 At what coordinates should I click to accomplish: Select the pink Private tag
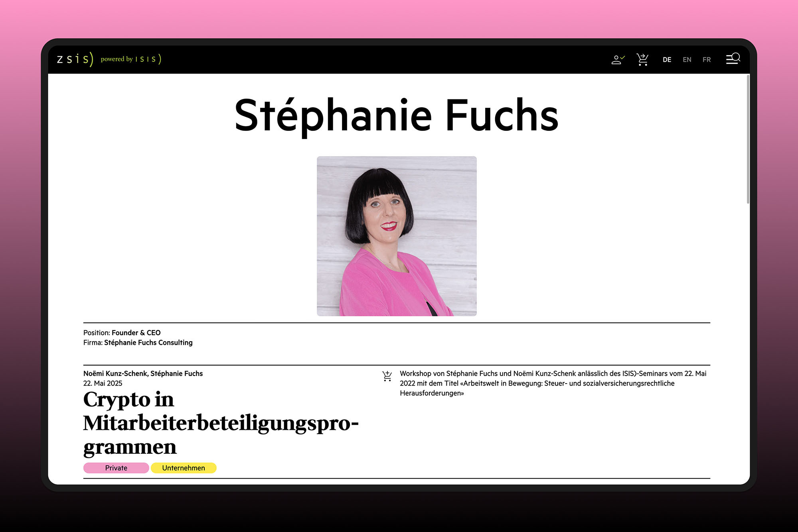click(116, 468)
